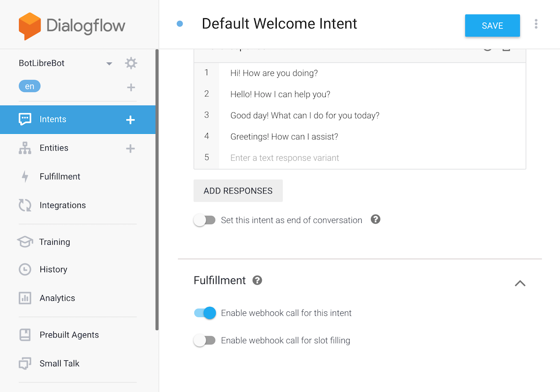Click the Analytics chart icon
Image resolution: width=560 pixels, height=392 pixels.
point(25,298)
